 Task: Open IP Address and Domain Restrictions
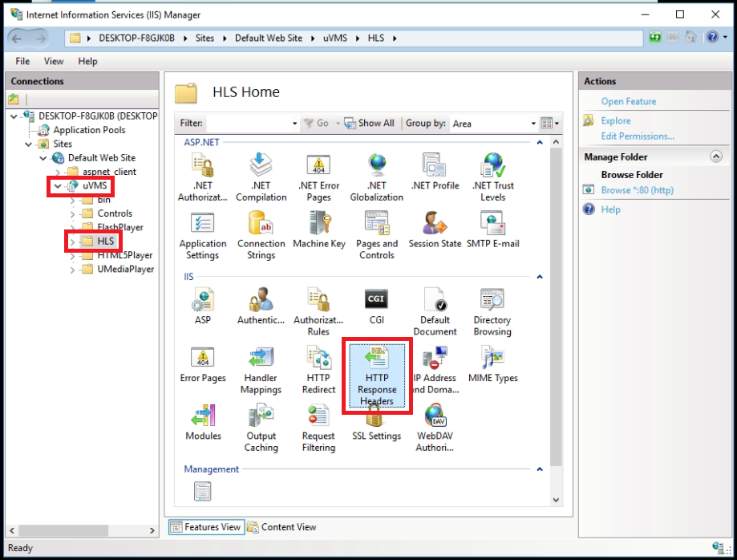pos(435,370)
